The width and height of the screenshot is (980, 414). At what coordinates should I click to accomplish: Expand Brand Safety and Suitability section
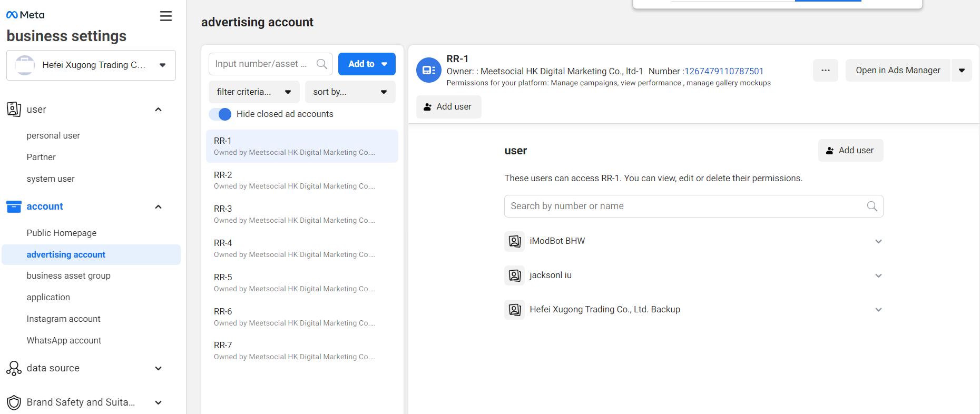point(158,402)
